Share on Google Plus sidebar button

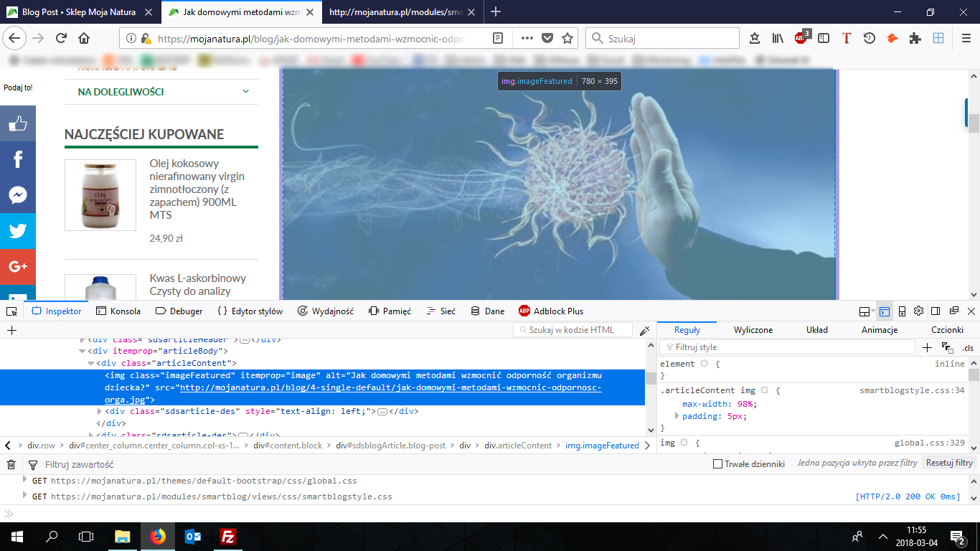tap(18, 267)
